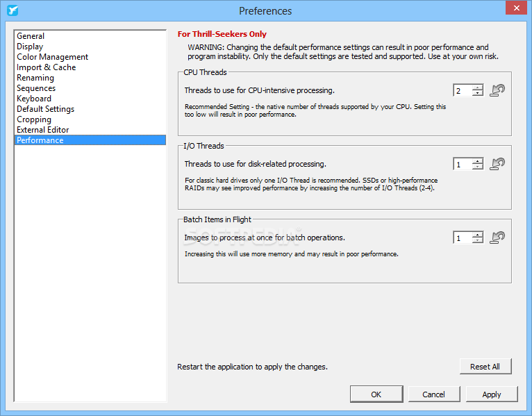This screenshot has height=416, width=532.
Task: Reset I/O Threads to its default value
Action: point(497,164)
